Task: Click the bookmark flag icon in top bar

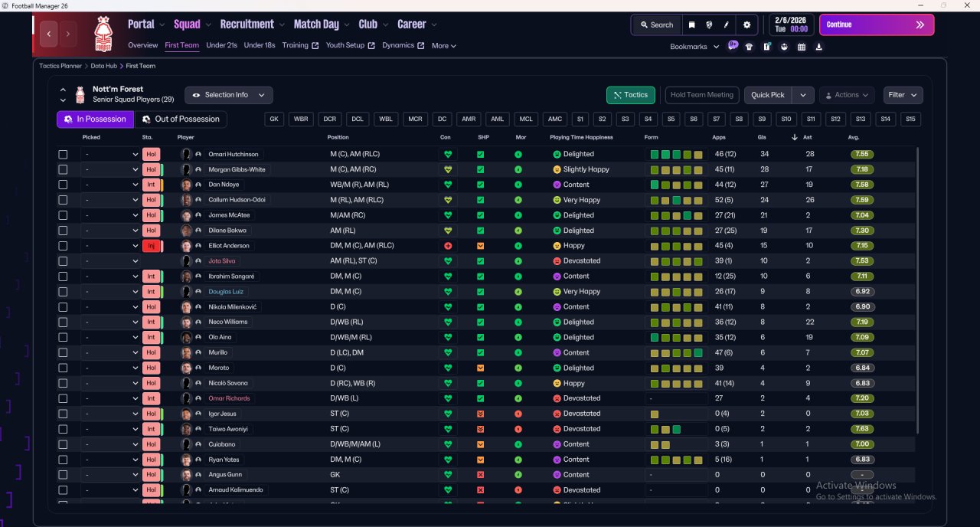Action: coord(691,25)
